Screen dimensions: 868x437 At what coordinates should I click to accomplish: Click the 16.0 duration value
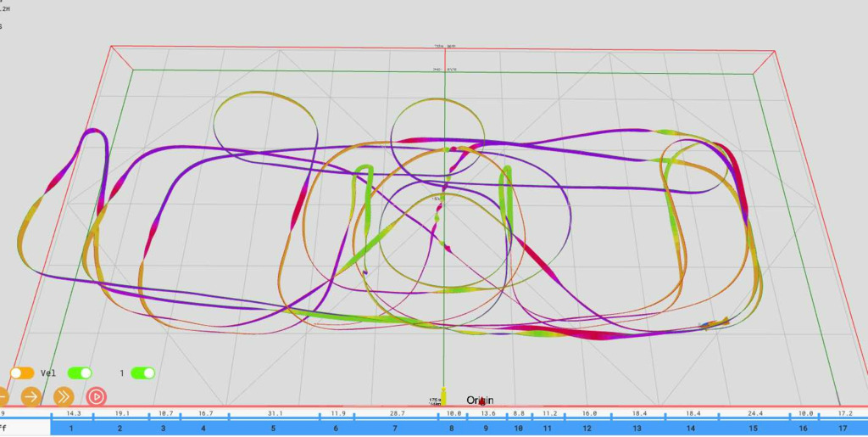(x=589, y=414)
